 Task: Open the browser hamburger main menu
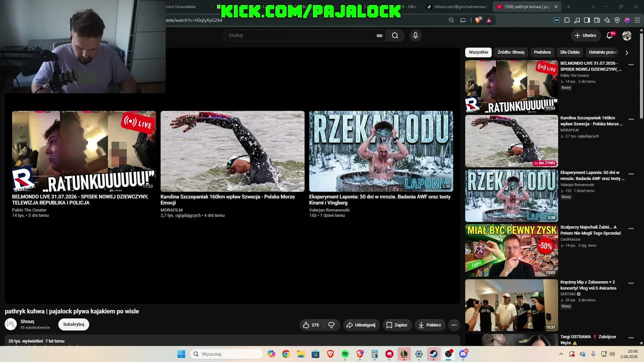point(637,20)
